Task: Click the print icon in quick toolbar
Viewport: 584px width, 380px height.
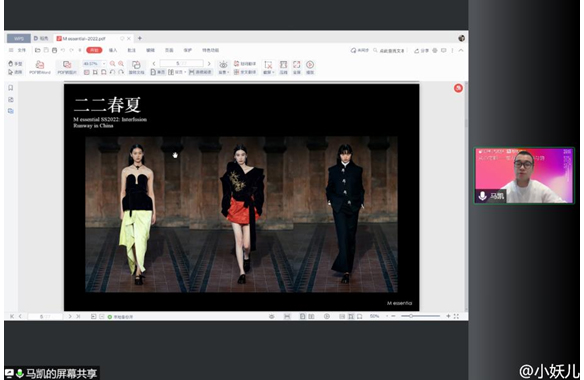Action: pyautogui.click(x=54, y=50)
